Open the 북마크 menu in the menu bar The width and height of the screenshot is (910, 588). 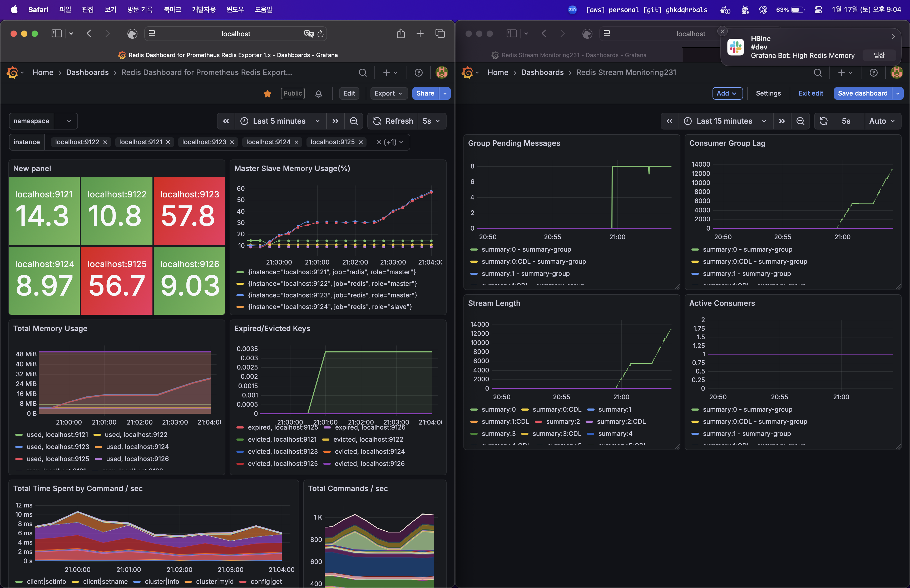coord(172,9)
